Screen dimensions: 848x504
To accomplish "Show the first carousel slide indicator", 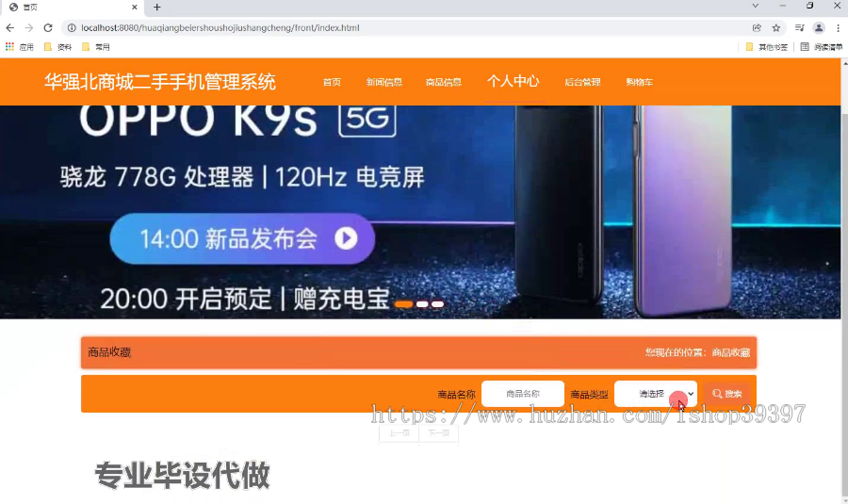I will [x=403, y=304].
